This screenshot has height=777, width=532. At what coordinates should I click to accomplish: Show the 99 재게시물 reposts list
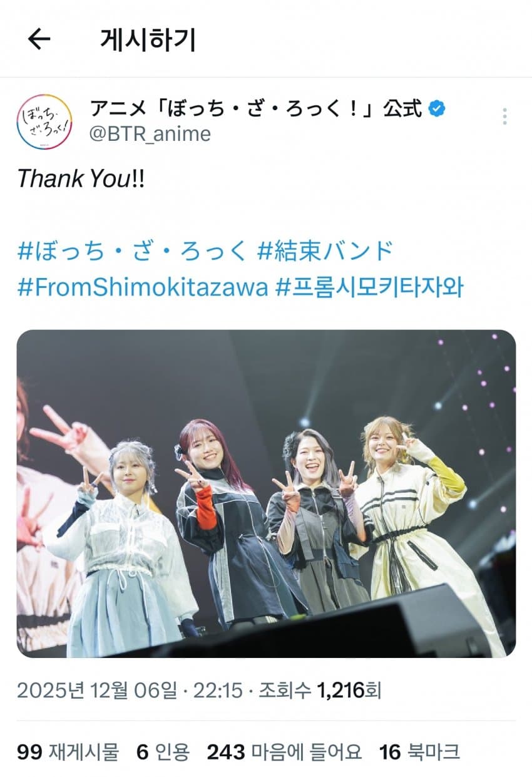(68, 751)
